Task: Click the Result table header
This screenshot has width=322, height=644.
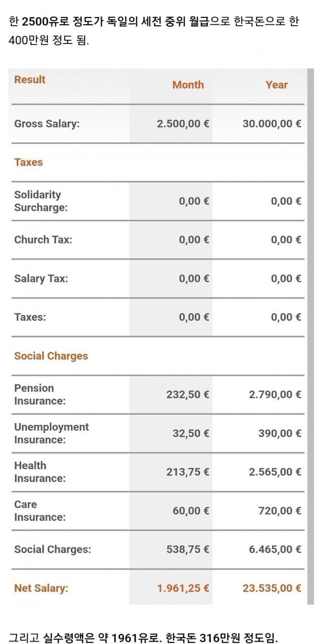Action: point(30,79)
